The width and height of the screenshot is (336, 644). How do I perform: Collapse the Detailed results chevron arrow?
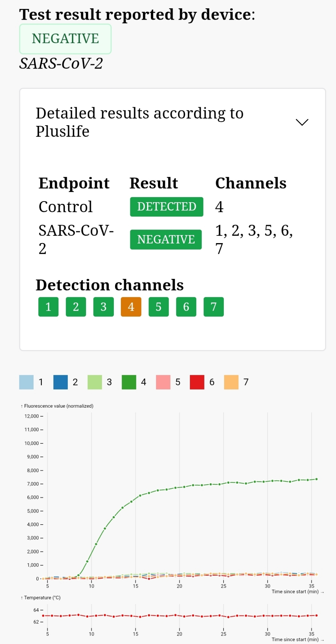(x=302, y=122)
